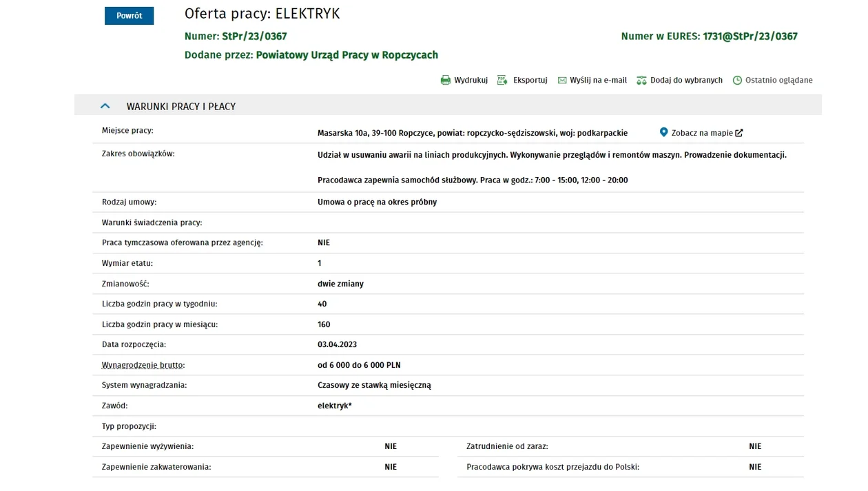Click the Wyślij na e-mail text
The image size is (868, 491).
(598, 81)
